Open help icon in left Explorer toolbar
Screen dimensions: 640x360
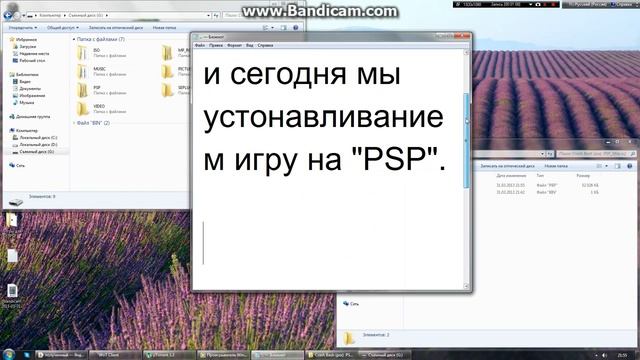click(x=296, y=28)
